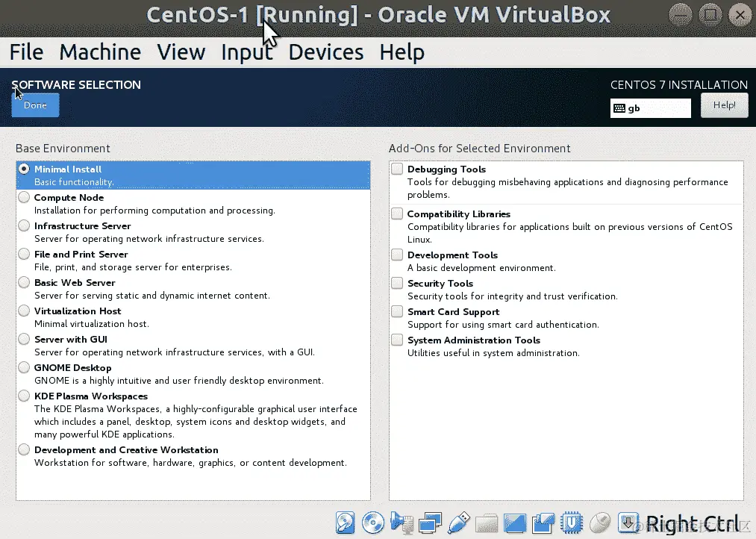Screen dimensions: 756x539
Task: Tick the Development Tools checkbox
Action: click(x=397, y=255)
